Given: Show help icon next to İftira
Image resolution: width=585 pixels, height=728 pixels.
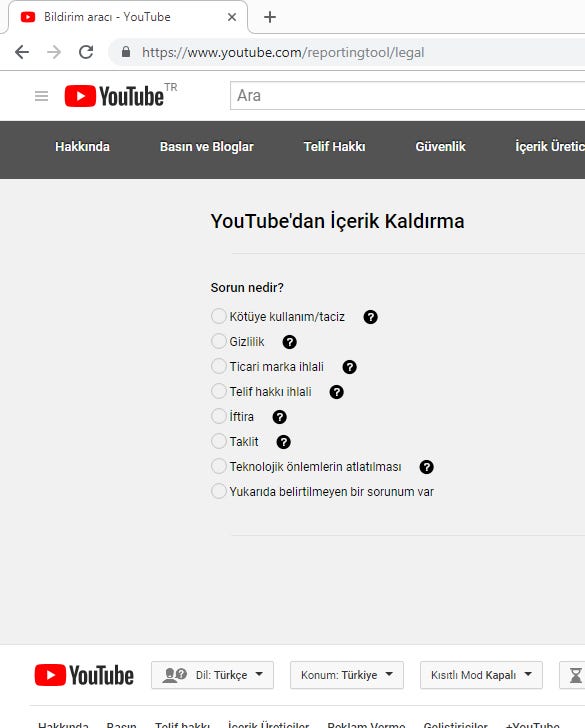Looking at the screenshot, I should [280, 417].
